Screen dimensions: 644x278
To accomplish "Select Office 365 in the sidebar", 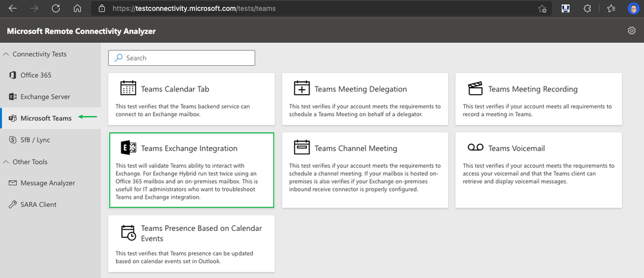I will pos(50,75).
